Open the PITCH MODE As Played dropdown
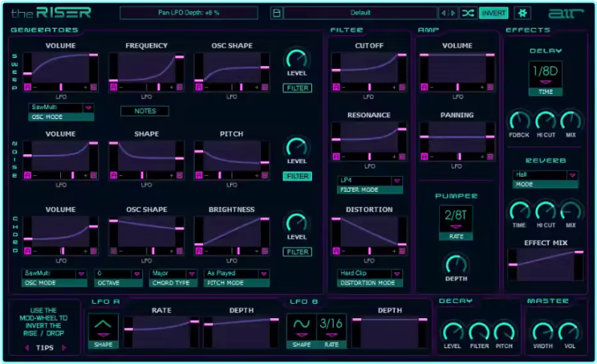This screenshot has width=597, height=364. click(x=236, y=274)
